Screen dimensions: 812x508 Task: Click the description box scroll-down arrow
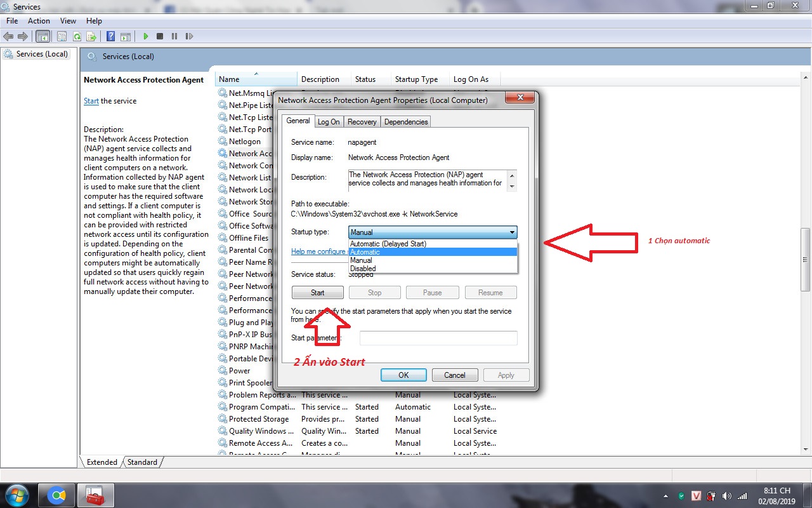coord(513,187)
